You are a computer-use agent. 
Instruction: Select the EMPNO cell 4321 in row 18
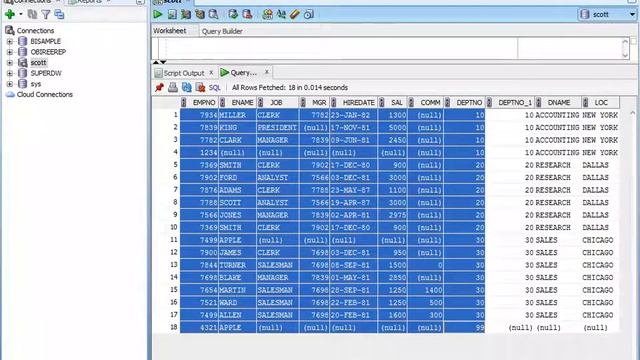click(x=199, y=328)
